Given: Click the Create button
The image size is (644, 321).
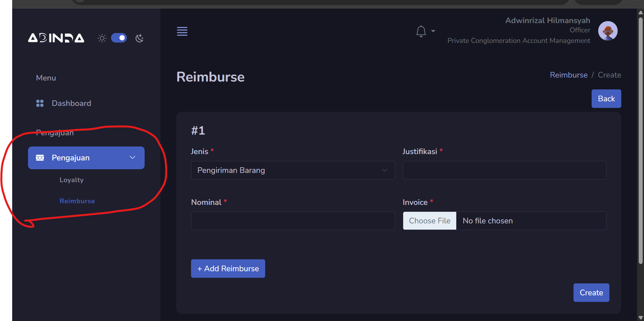Looking at the screenshot, I should [591, 293].
